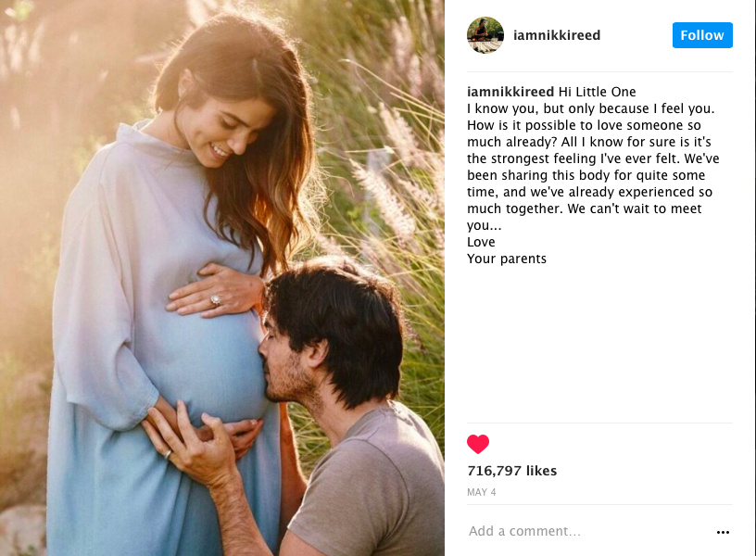Like the post with the red heart icon
756x556 pixels.
click(x=478, y=444)
